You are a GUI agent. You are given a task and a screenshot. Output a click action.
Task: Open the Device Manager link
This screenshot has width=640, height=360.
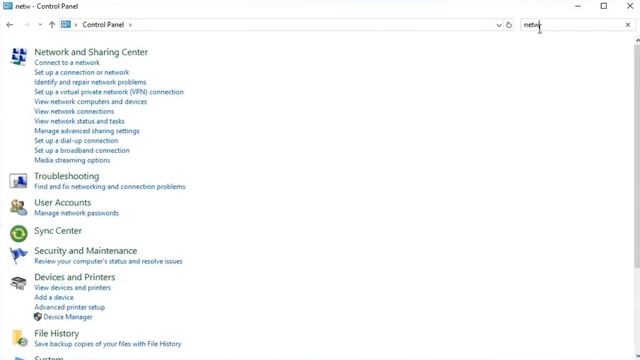(68, 317)
